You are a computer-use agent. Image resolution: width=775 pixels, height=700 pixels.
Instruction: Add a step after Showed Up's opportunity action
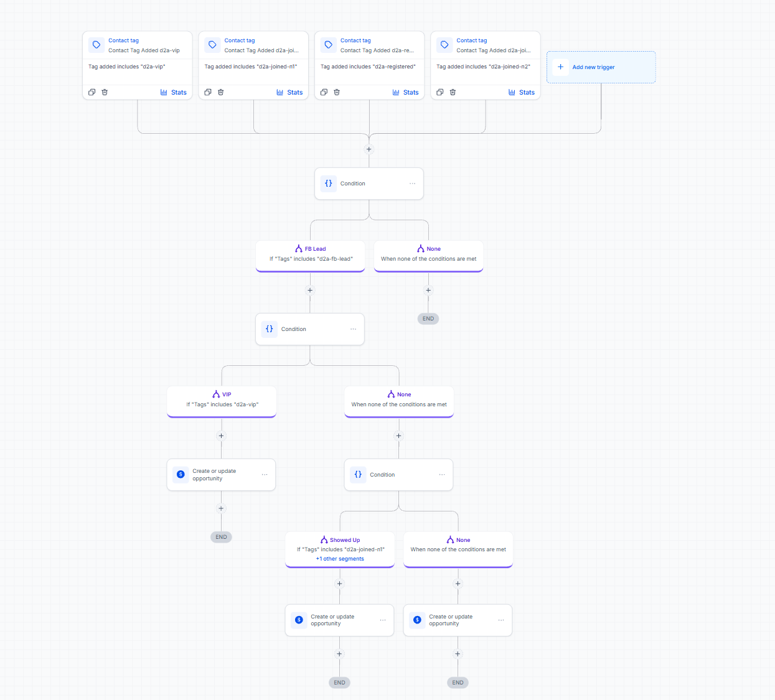[x=339, y=654]
